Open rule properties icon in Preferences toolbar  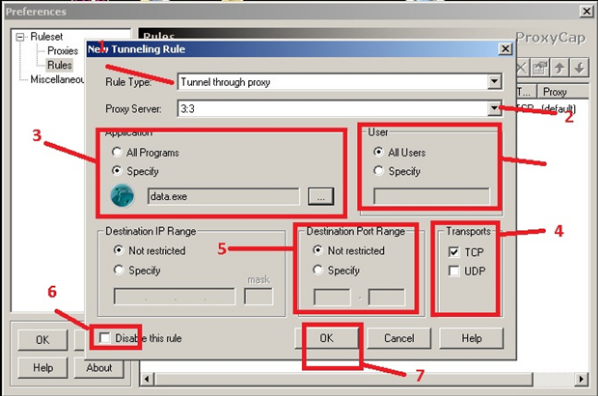pyautogui.click(x=540, y=69)
